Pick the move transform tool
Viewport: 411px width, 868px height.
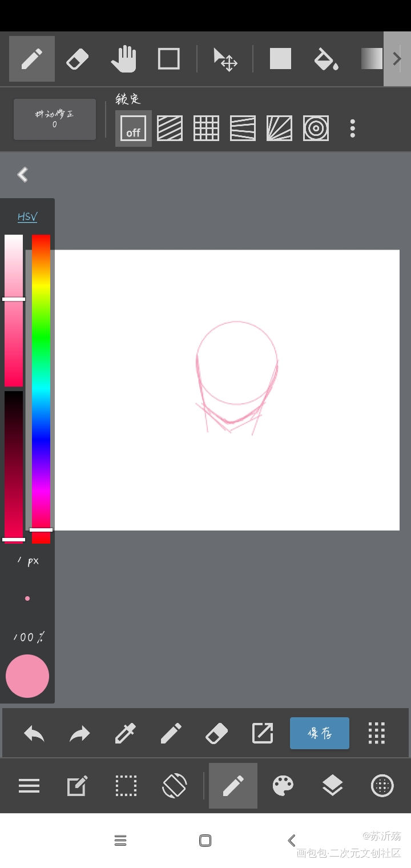(x=225, y=59)
